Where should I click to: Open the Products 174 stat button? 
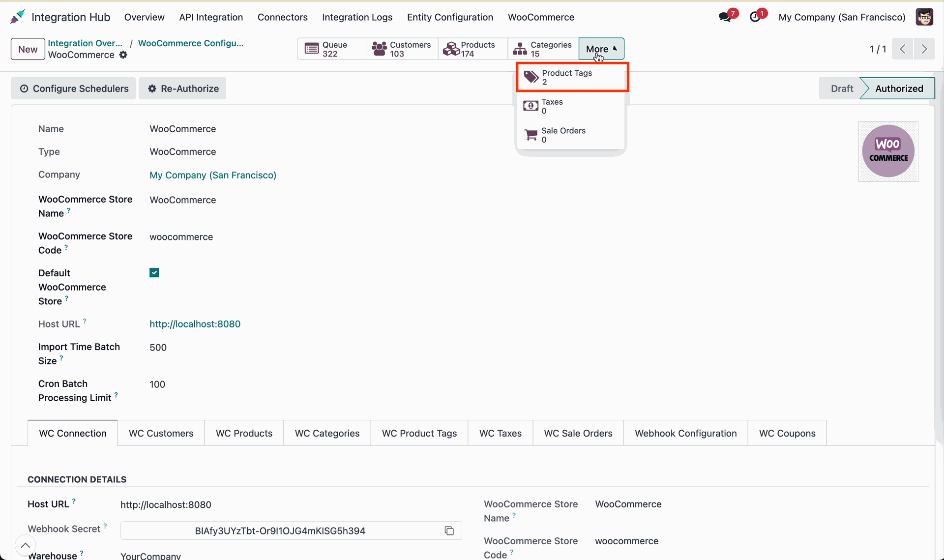[472, 49]
